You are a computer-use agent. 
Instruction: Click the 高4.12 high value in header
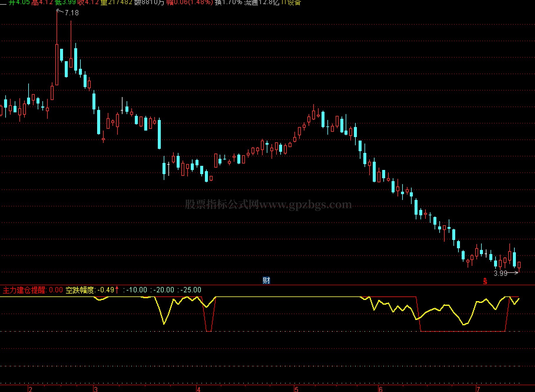click(x=42, y=2)
